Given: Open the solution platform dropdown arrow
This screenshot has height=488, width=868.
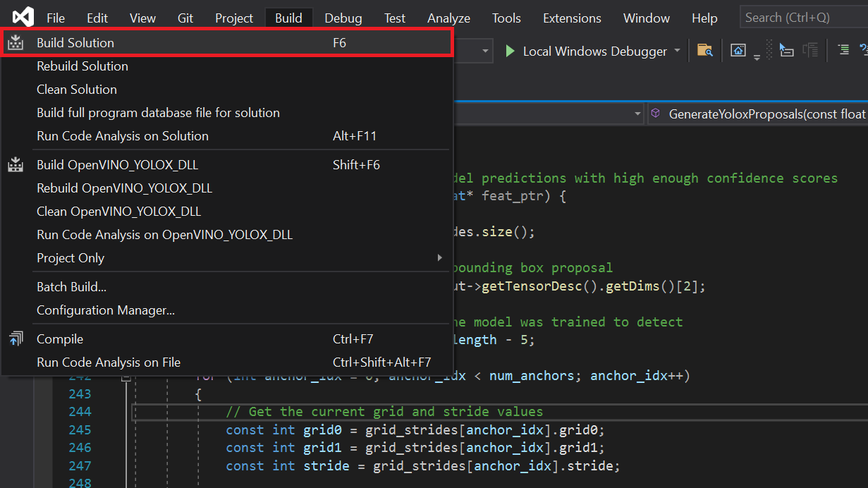Looking at the screenshot, I should (486, 51).
